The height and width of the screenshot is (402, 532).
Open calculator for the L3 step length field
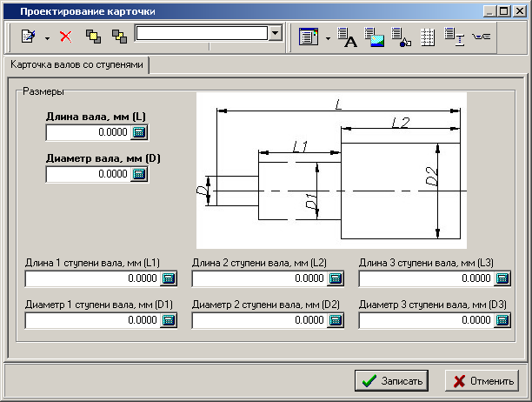tap(502, 278)
